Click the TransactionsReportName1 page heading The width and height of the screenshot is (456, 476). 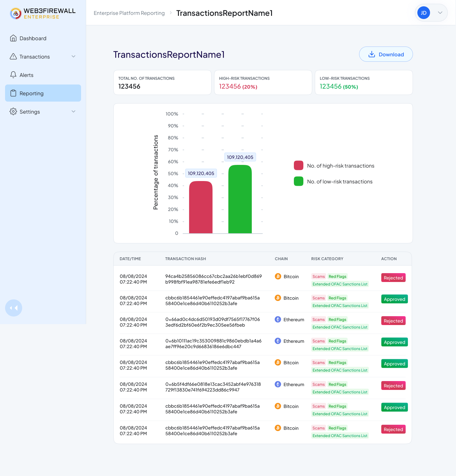pyautogui.click(x=169, y=54)
